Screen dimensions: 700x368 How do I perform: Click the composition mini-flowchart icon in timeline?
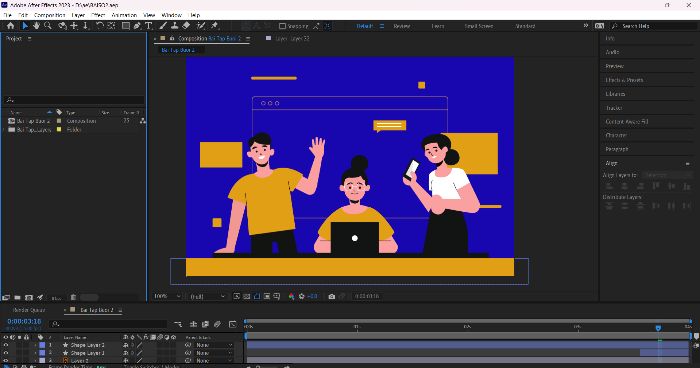coord(178,324)
